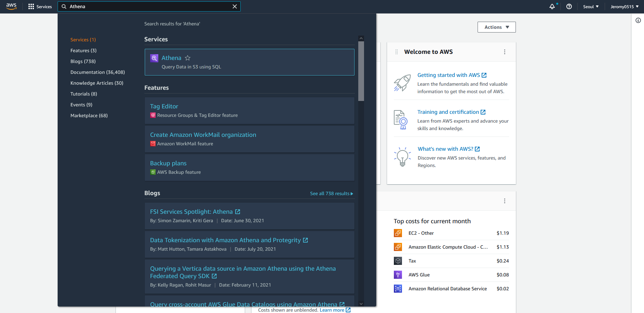Open Querying a Vertica data source blog
Screen dimensions: 644x313
(x=243, y=272)
